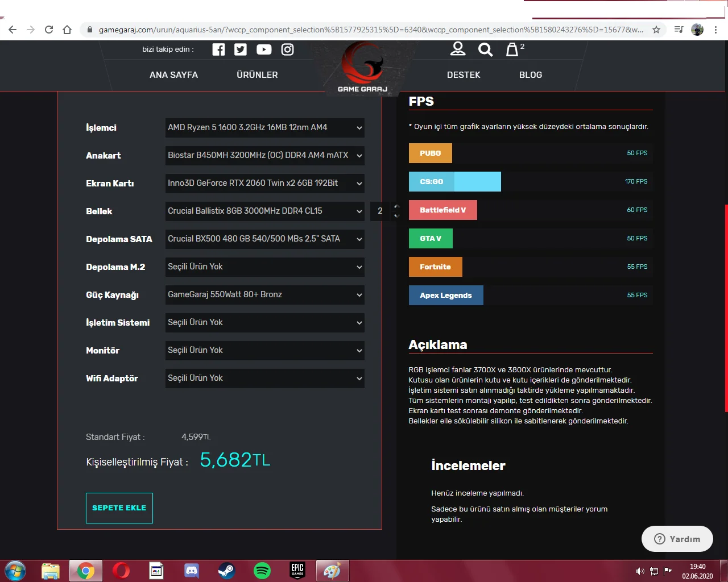
Task: Click the GTA V FPS label
Action: click(431, 239)
